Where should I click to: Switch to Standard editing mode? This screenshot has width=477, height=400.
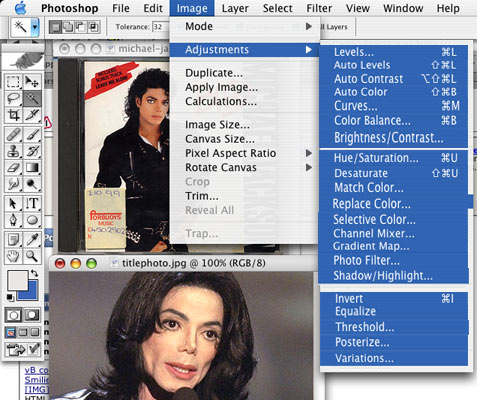coord(13,315)
